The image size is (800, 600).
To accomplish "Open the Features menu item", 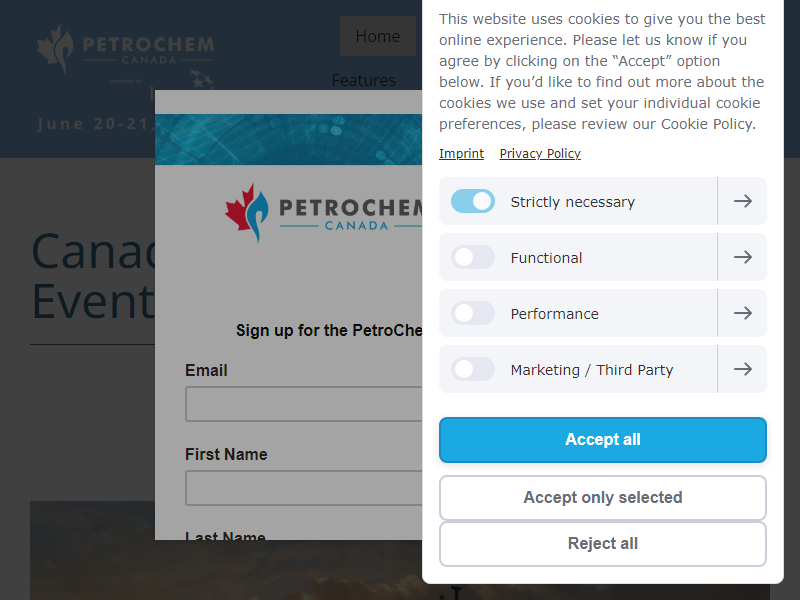I will pyautogui.click(x=364, y=80).
